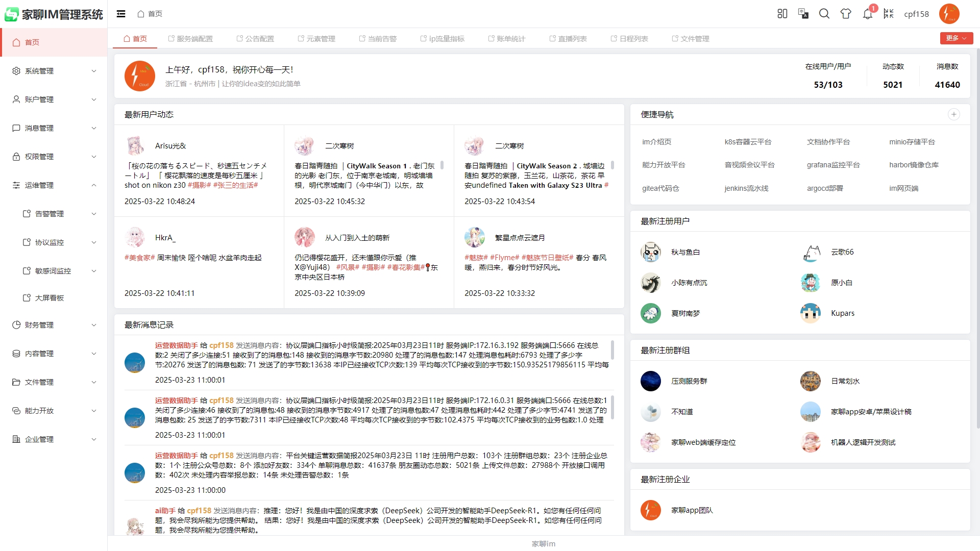Click the exit fullscreen arrows icon
Screen dimensions: 980x551
point(889,14)
